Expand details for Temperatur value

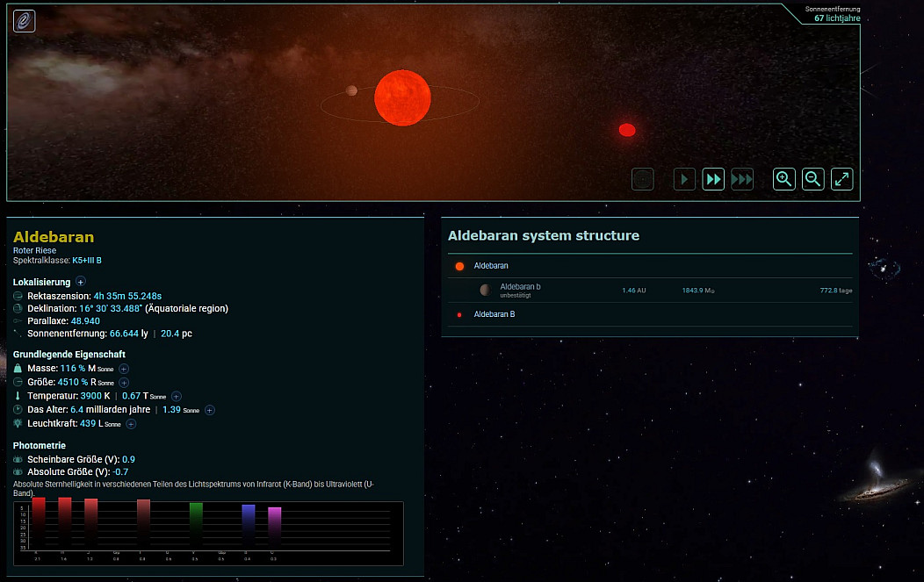[177, 397]
